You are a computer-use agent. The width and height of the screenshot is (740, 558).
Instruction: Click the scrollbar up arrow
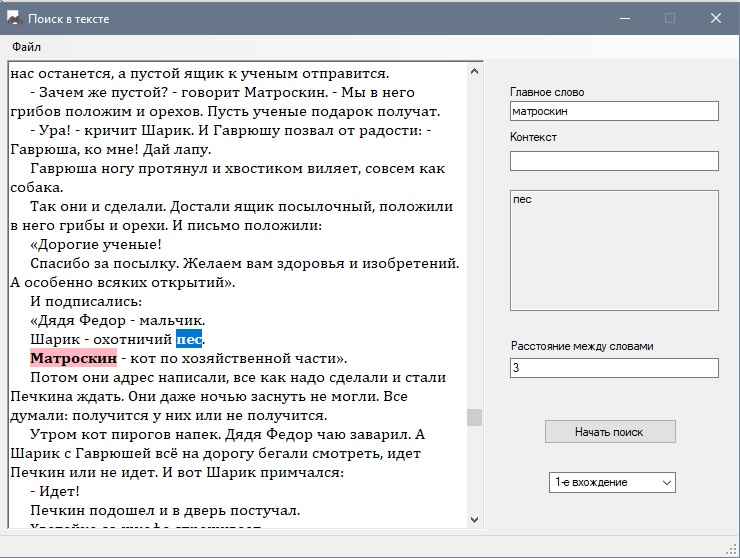click(474, 70)
